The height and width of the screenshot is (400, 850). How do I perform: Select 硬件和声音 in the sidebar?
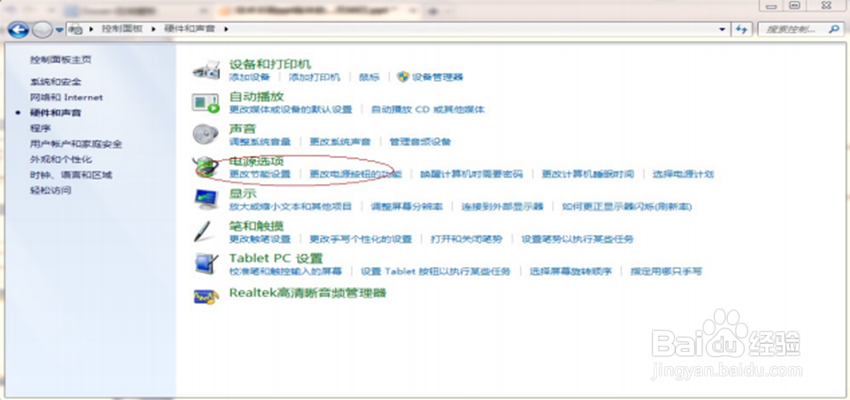click(x=55, y=113)
